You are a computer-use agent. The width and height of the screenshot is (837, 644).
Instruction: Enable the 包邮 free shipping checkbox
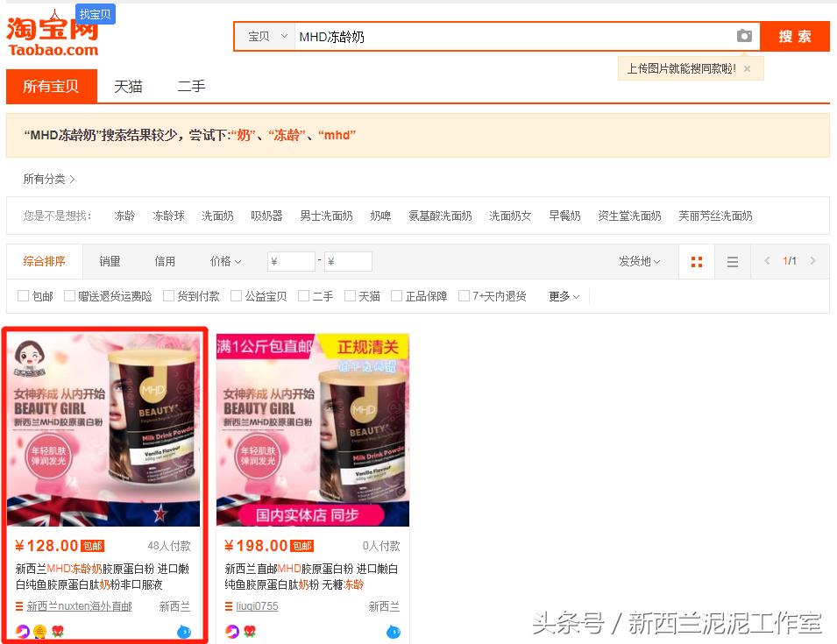23,295
